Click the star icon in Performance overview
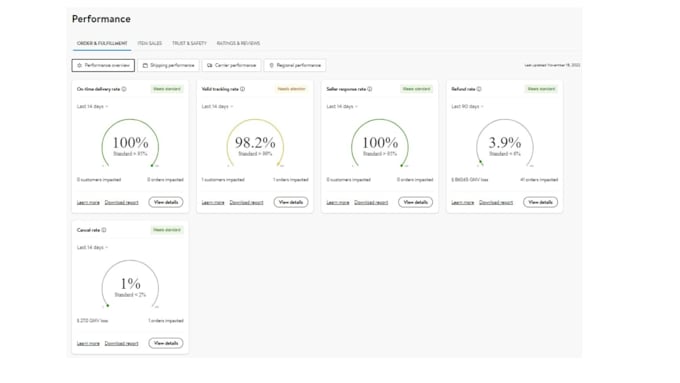This screenshot has height=383, width=680. tap(79, 65)
